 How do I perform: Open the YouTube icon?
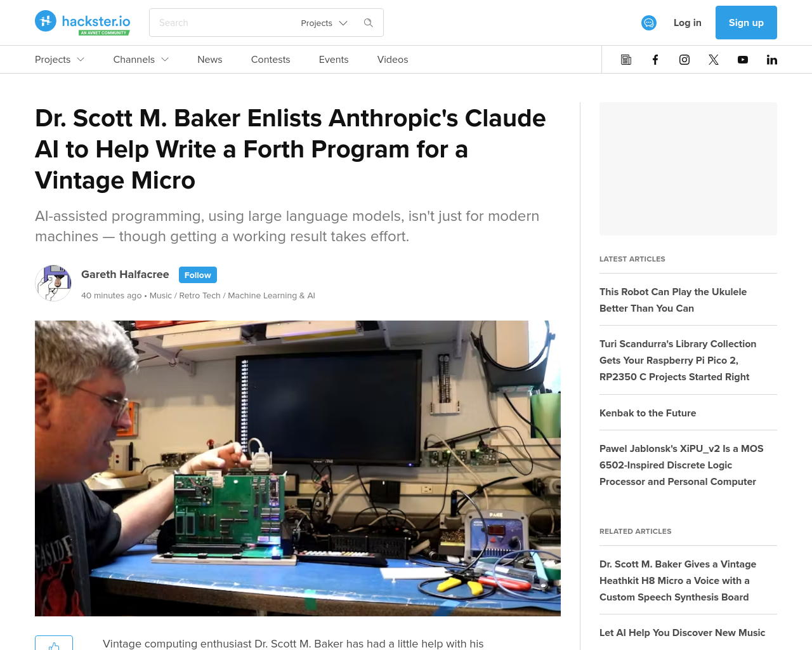pos(743,60)
